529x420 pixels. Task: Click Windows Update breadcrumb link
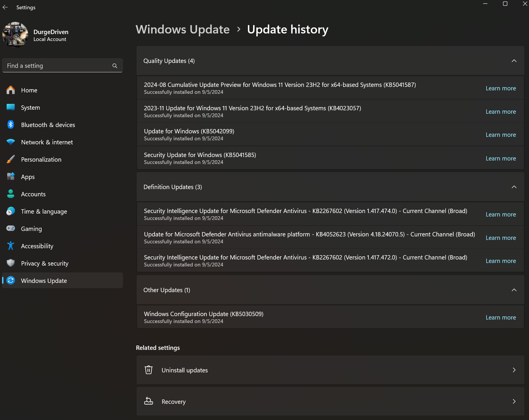(x=183, y=29)
